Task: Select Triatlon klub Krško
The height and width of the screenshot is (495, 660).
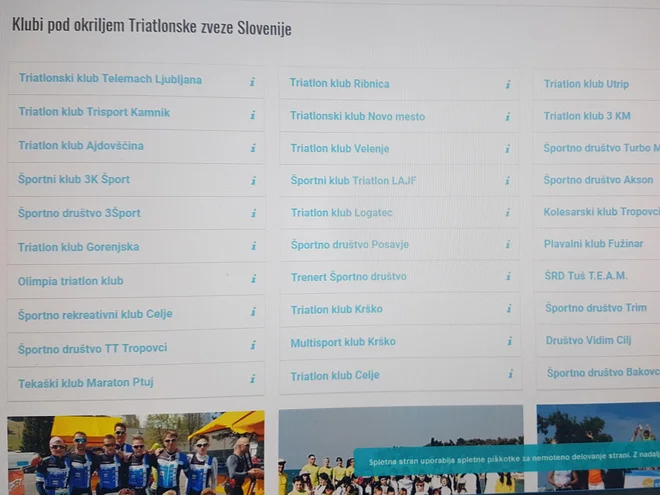Action: pyautogui.click(x=337, y=309)
